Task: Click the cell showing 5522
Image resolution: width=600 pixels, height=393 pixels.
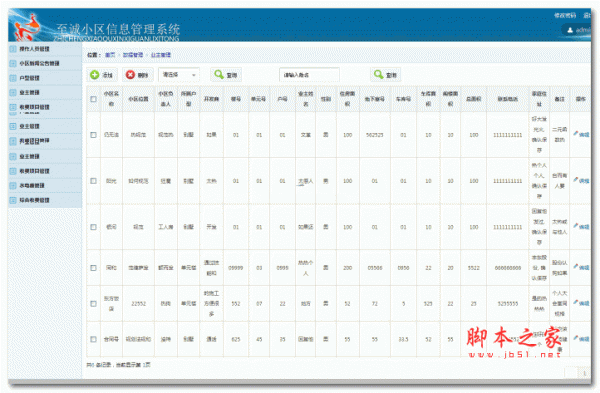Action: (x=474, y=268)
